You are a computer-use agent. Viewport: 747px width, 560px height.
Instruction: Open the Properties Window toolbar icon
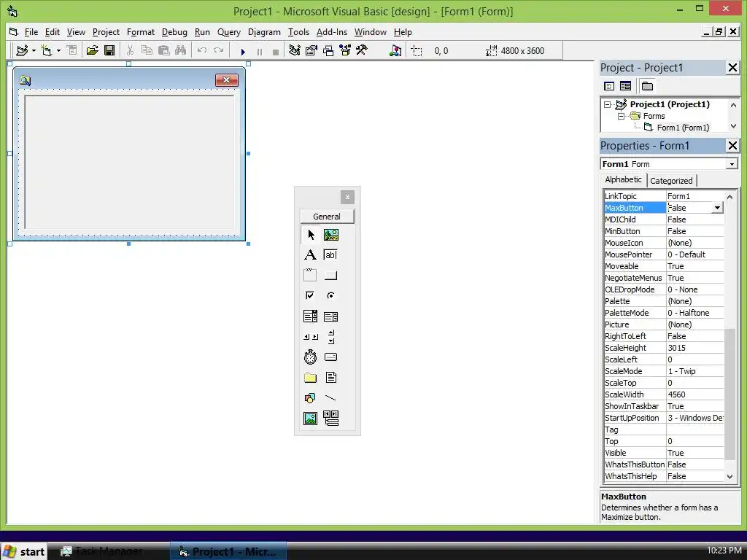[311, 50]
